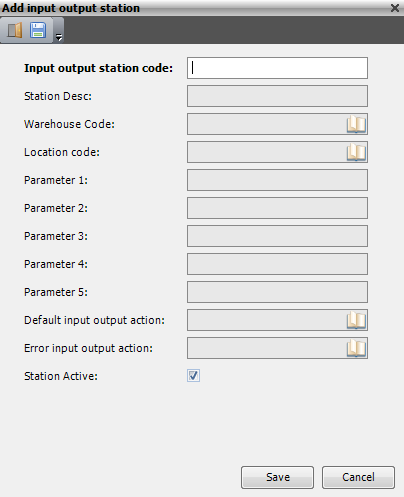Click the Save button
Viewport: 404px width, 497px height.
tap(277, 477)
